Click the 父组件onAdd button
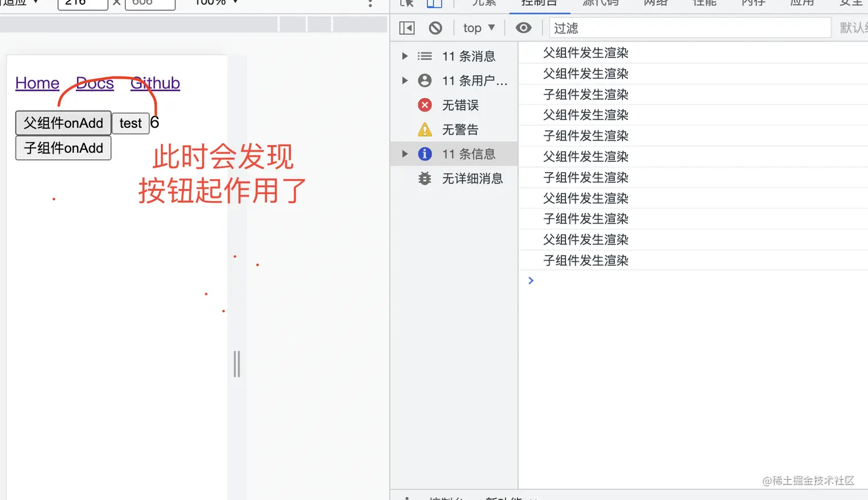This screenshot has height=500, width=868. pyautogui.click(x=63, y=123)
